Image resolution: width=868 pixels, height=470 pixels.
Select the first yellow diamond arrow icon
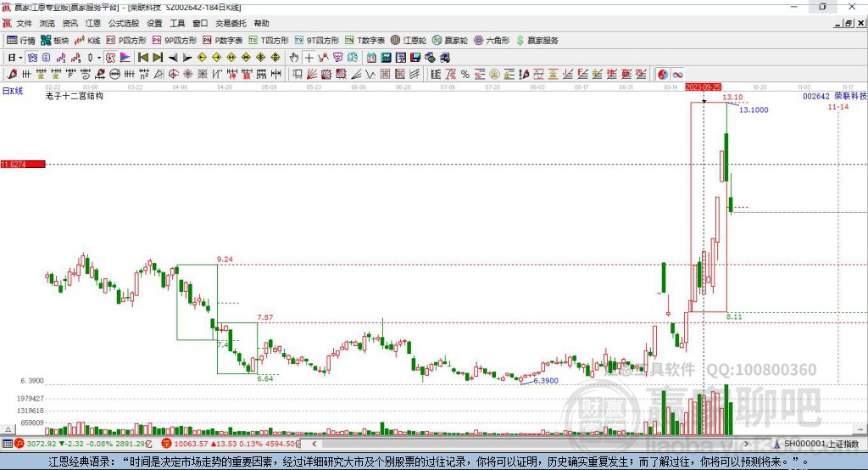tap(202, 58)
